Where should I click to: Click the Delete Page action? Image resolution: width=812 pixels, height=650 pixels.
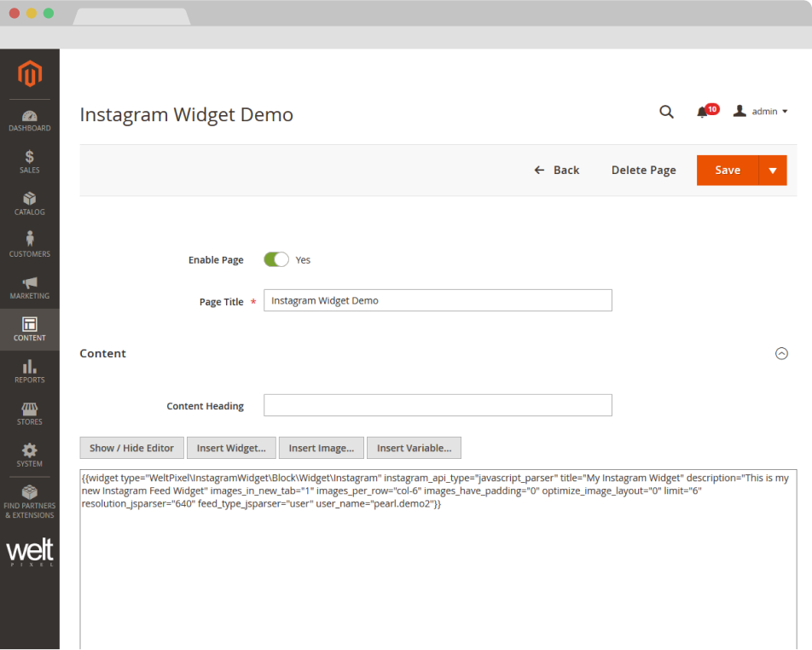(x=643, y=170)
